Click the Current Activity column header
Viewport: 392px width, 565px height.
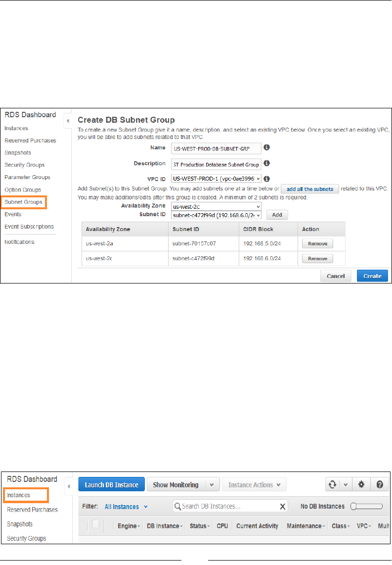point(258,526)
